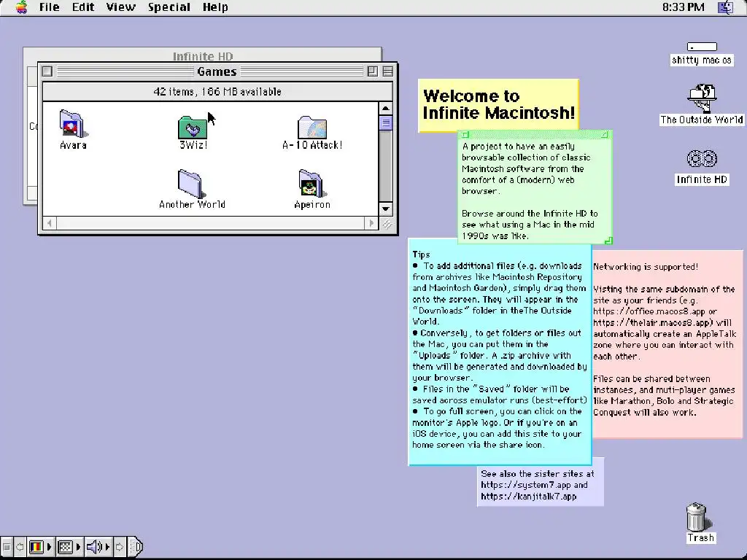This screenshot has width=747, height=560.
Task: Open the Finder application menu icon
Action: (x=726, y=7)
